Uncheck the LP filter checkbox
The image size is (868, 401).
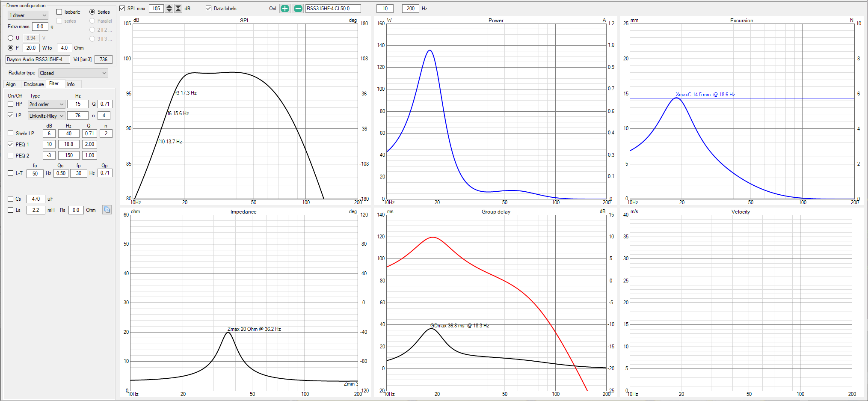11,116
